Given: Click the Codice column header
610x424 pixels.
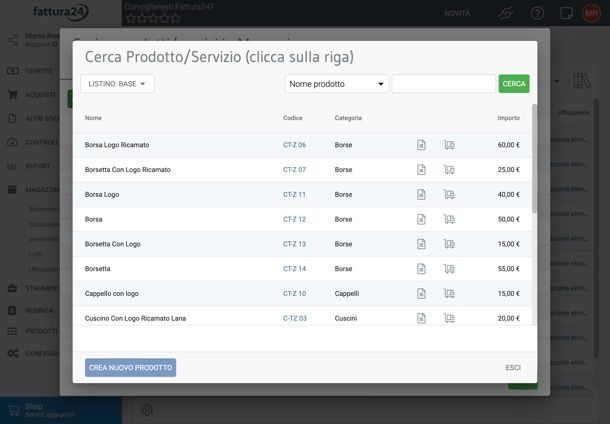Looking at the screenshot, I should pyautogui.click(x=293, y=118).
